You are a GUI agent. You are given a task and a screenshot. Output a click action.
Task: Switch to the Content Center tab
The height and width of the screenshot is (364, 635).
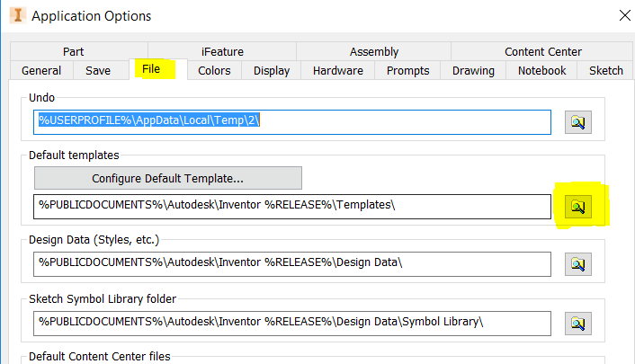pyautogui.click(x=543, y=52)
